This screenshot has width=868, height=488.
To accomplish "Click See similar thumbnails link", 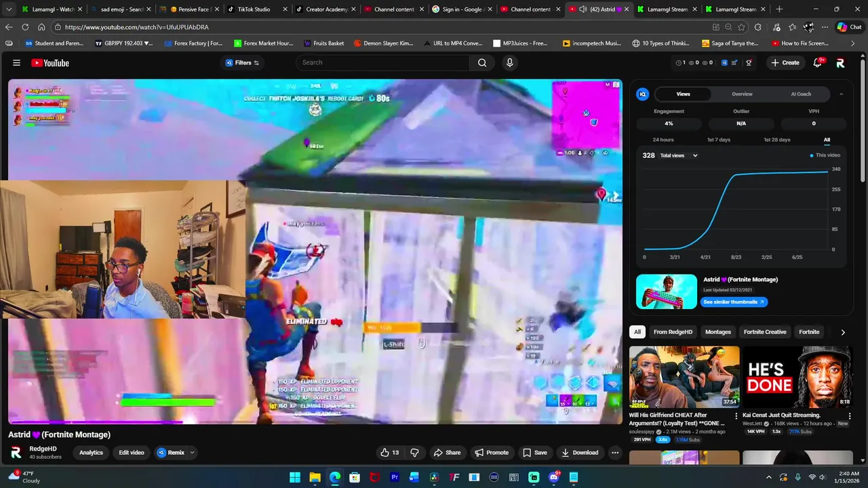I will pyautogui.click(x=734, y=302).
